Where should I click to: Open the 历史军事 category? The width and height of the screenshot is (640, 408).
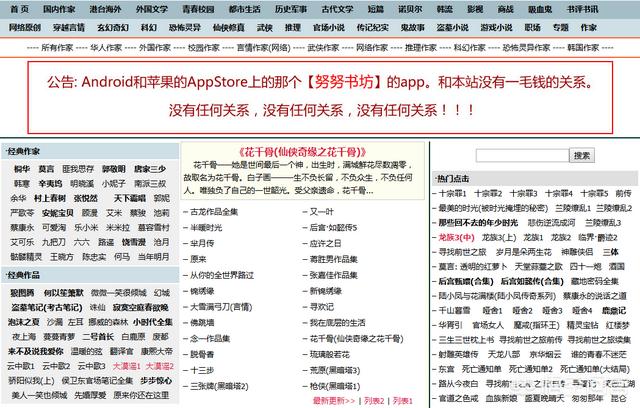tap(291, 9)
